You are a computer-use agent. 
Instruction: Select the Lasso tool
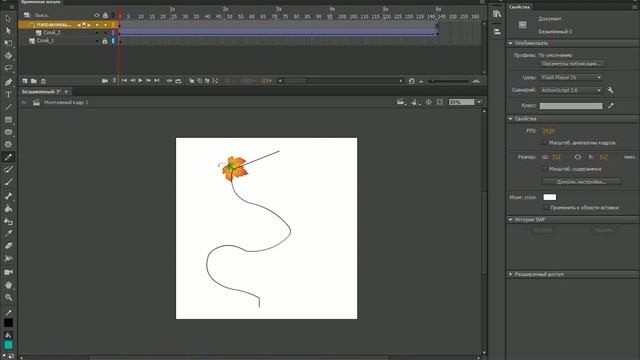pos(8,68)
